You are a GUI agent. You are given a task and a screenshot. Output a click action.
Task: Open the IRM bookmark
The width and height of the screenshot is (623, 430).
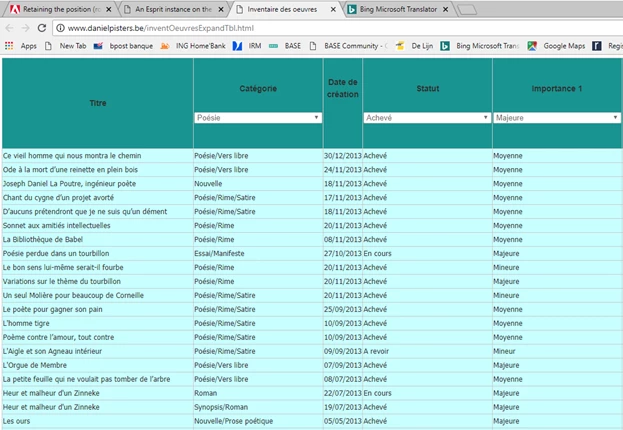point(247,46)
